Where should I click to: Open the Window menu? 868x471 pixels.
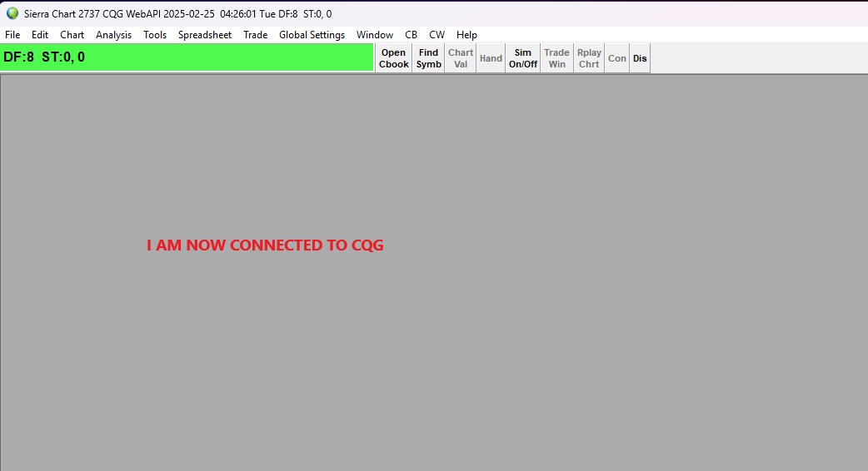point(375,35)
